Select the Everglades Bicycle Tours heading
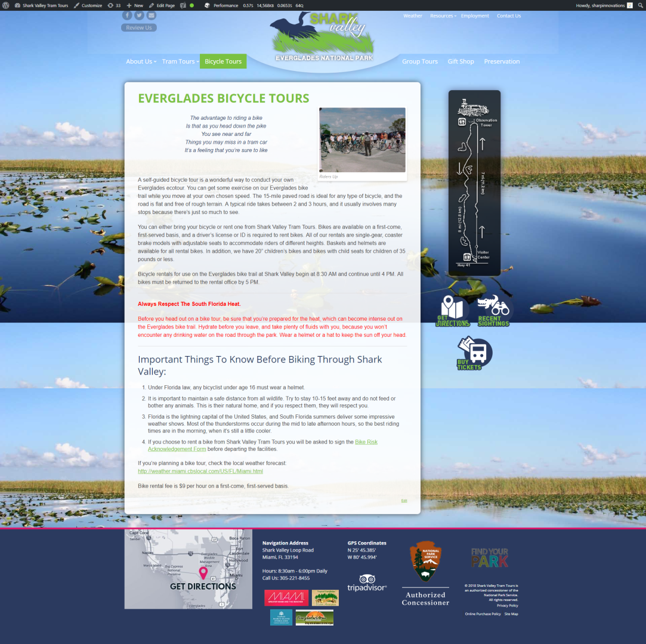Screen dimensions: 646x644 pyautogui.click(x=223, y=98)
